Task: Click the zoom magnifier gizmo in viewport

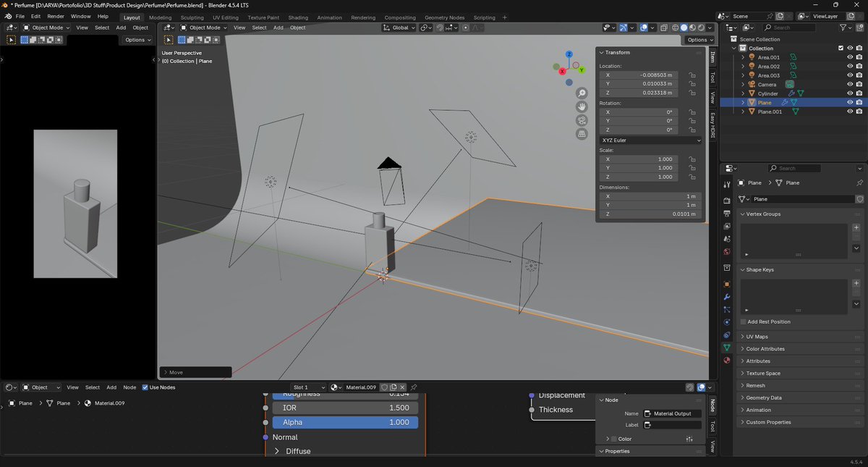Action: coord(582,93)
